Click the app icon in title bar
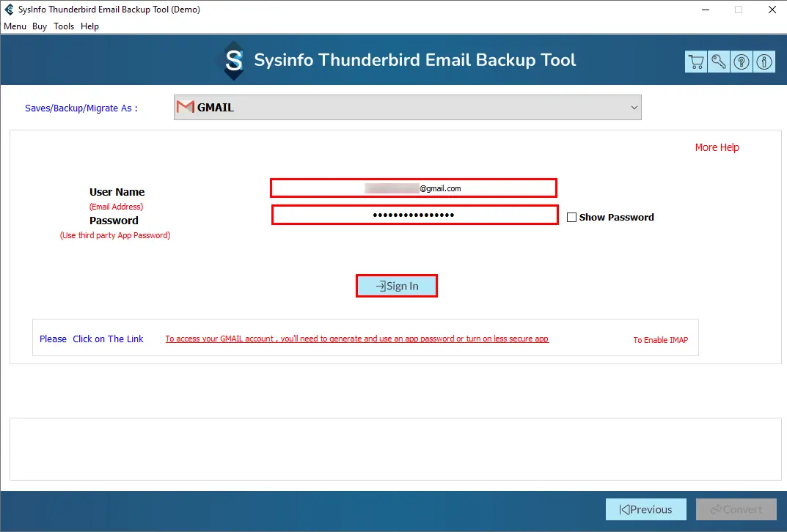The image size is (787, 532). click(9, 10)
